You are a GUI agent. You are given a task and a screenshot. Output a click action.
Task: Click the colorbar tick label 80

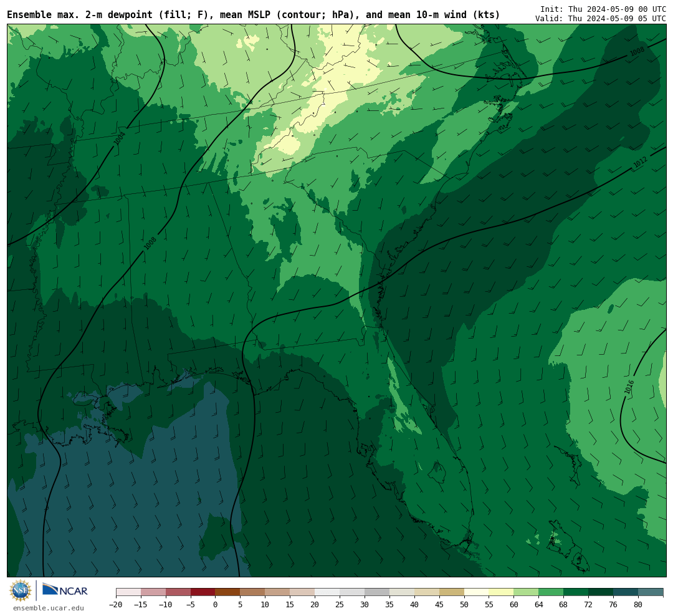[638, 605]
